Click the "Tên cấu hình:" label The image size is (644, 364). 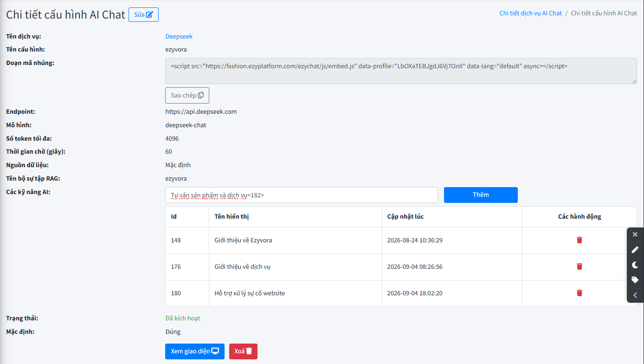[x=26, y=49]
